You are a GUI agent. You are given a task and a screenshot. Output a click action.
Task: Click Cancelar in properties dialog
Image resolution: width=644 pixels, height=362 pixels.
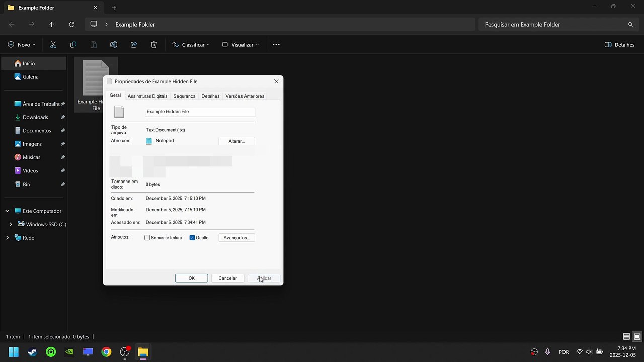pos(227,278)
